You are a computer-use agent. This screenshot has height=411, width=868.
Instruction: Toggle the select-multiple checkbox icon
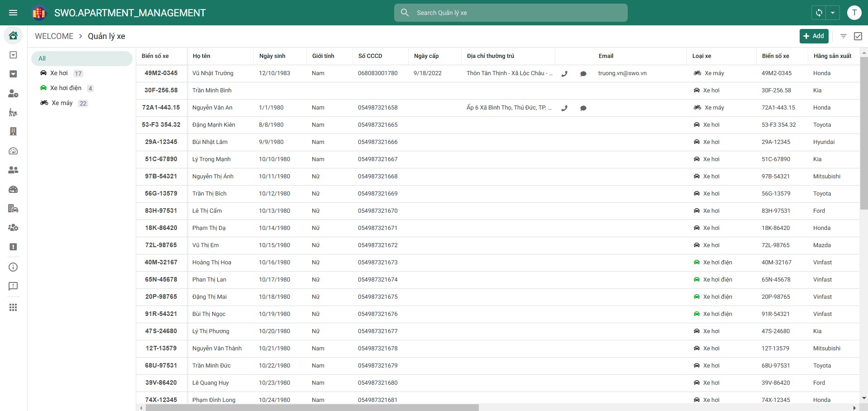point(858,36)
